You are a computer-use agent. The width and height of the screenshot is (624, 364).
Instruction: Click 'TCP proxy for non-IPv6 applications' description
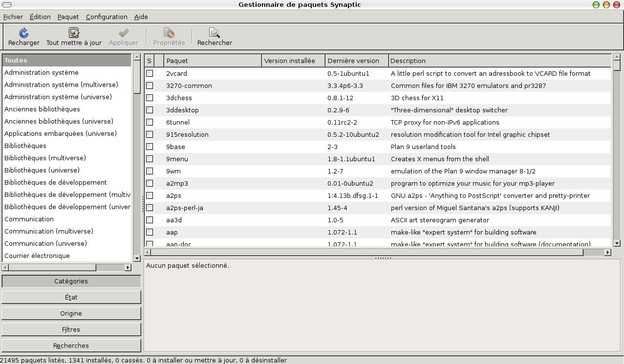[445, 122]
